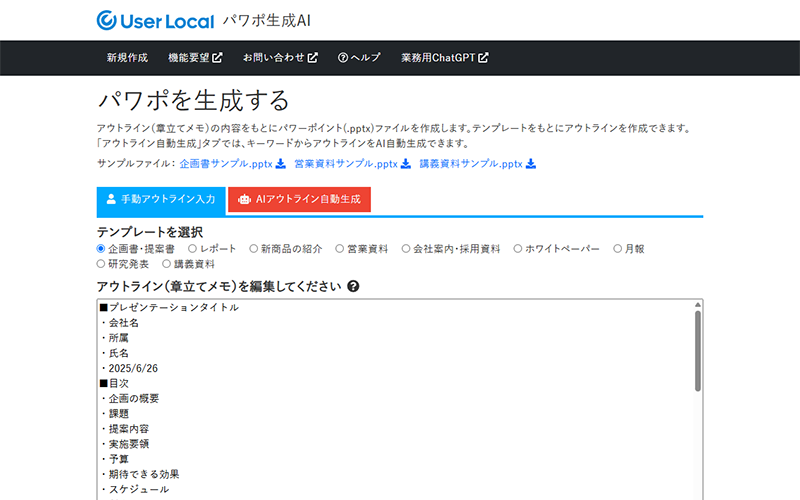Click external-link icon next to 機能要望
This screenshot has height=500, width=800.
click(x=217, y=58)
